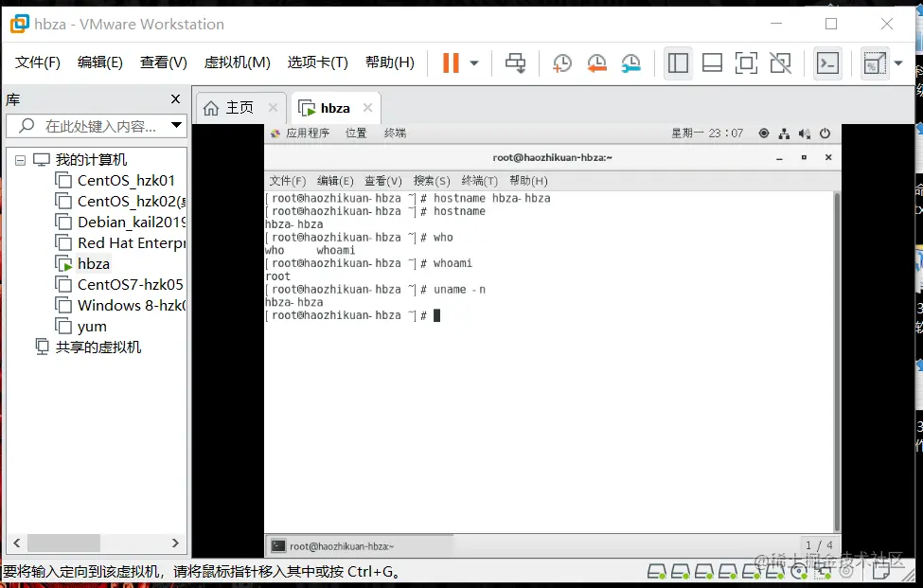Open the terminal 搜索(S) menu
This screenshot has height=588, width=923.
[x=432, y=181]
